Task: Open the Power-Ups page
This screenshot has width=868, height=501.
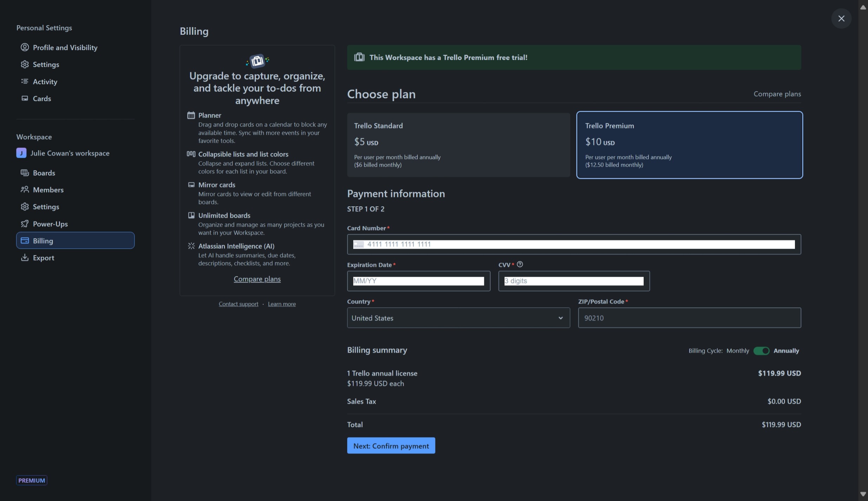Action: 75,223
